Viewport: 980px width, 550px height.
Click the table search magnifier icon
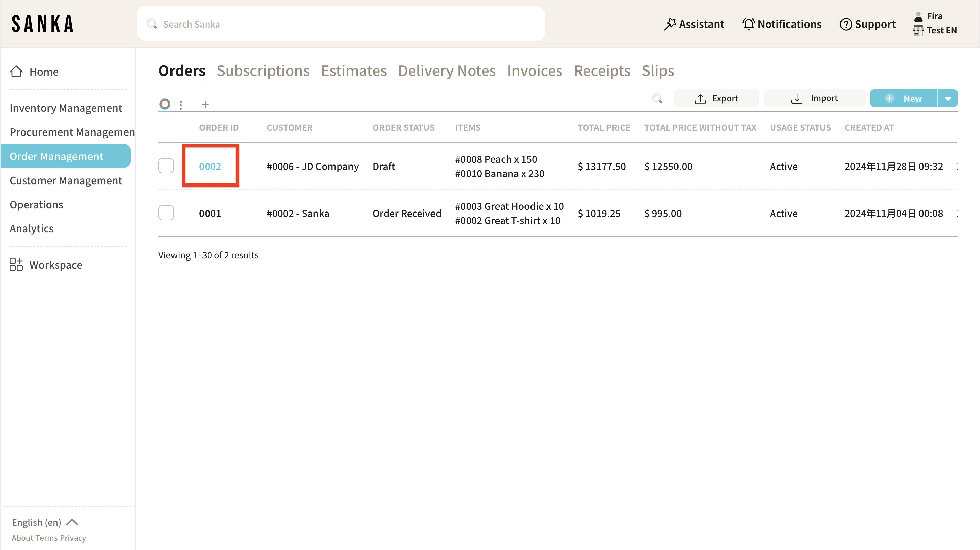click(657, 98)
